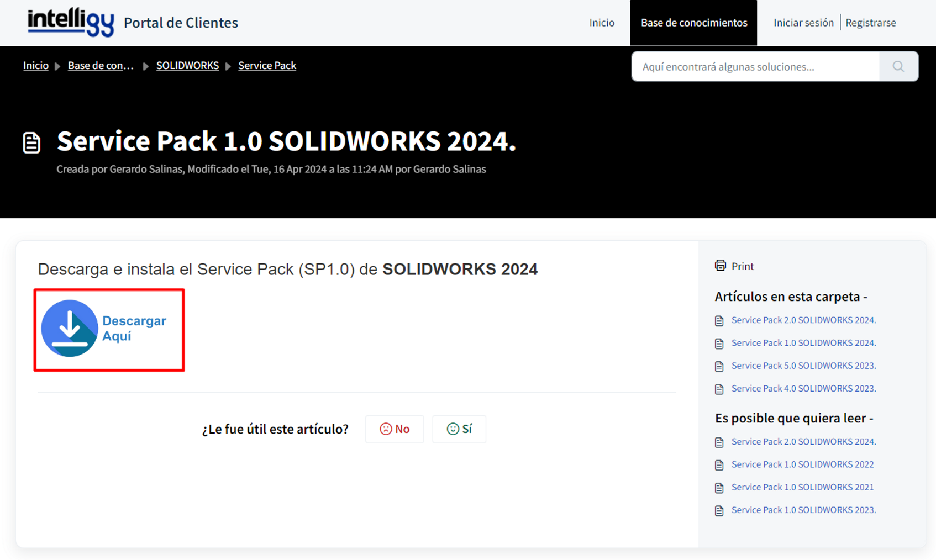Go to the SOLIDWORKS breadcrumb folder
Viewport: 936px width, 560px height.
tap(187, 66)
